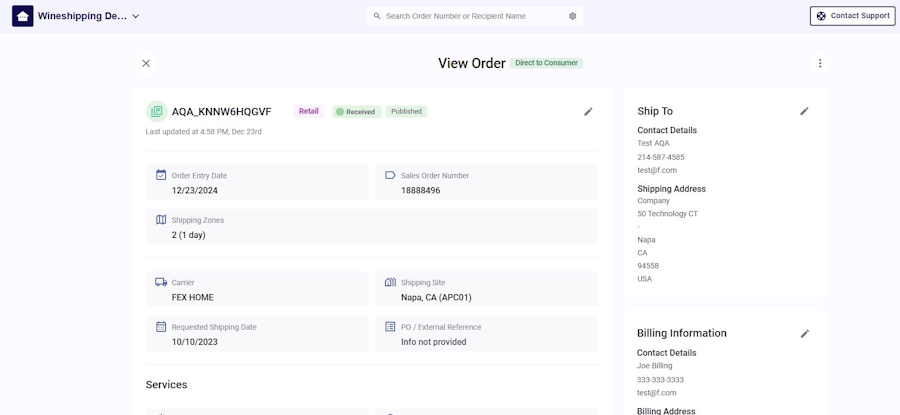The image size is (900, 415).
Task: Click the Contact Support button
Action: 852,16
